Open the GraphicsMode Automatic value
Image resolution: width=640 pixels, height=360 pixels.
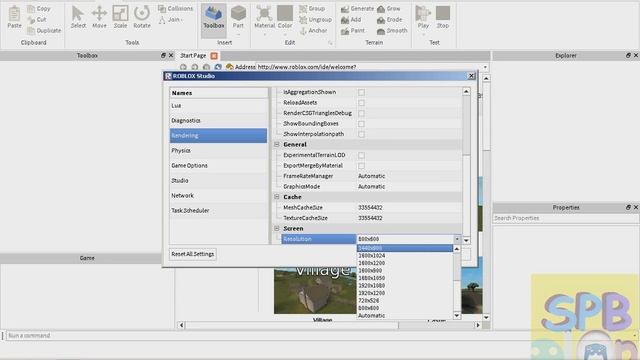coord(409,187)
